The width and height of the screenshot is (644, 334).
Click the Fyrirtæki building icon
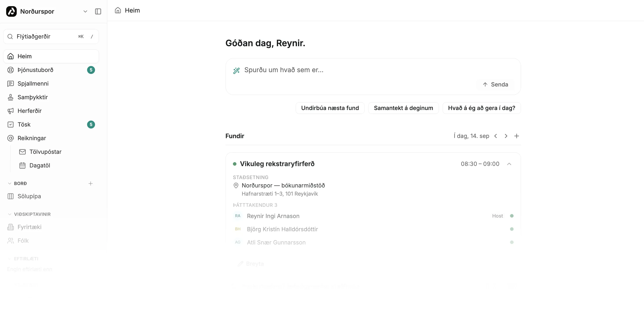[11, 227]
